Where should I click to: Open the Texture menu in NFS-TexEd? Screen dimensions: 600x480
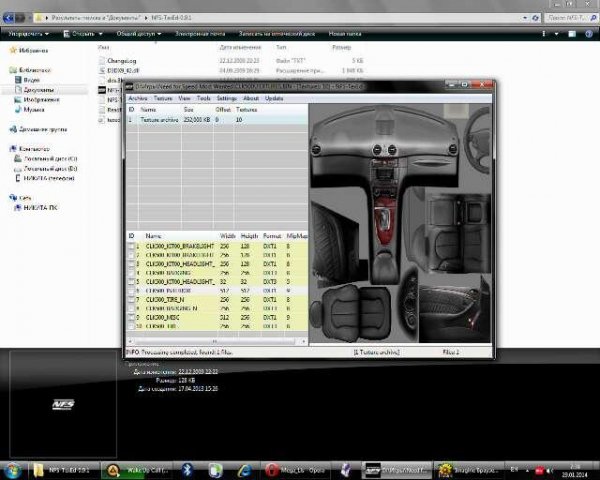tap(163, 98)
